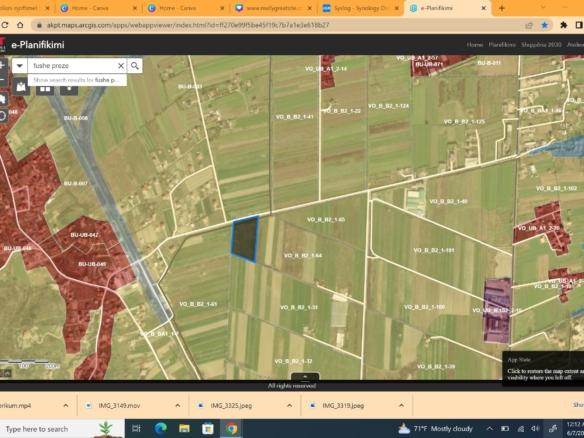Zoom out on the map
Screen dimensions: 584x438
point(2,80)
